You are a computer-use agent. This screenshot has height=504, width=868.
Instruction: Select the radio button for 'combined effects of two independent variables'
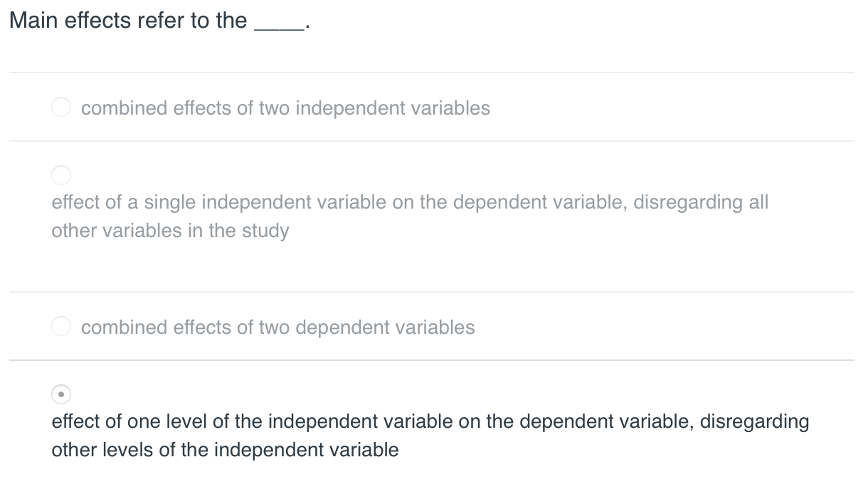[61, 107]
